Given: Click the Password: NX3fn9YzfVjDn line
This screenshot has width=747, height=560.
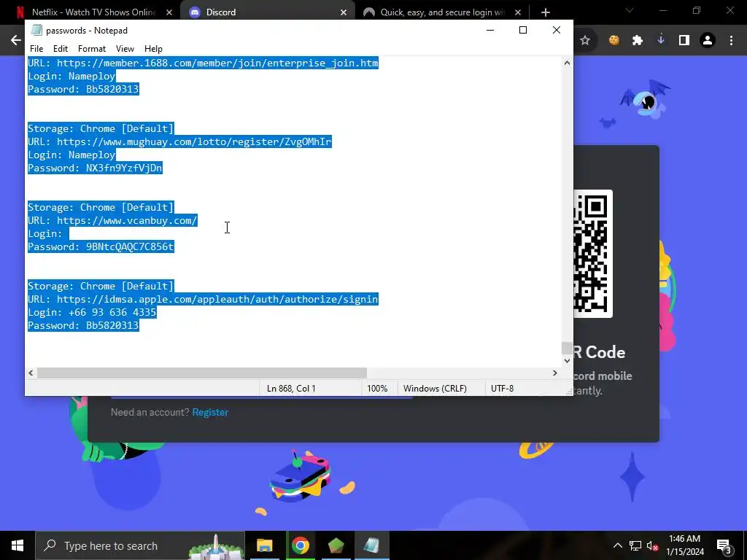Looking at the screenshot, I should point(95,168).
